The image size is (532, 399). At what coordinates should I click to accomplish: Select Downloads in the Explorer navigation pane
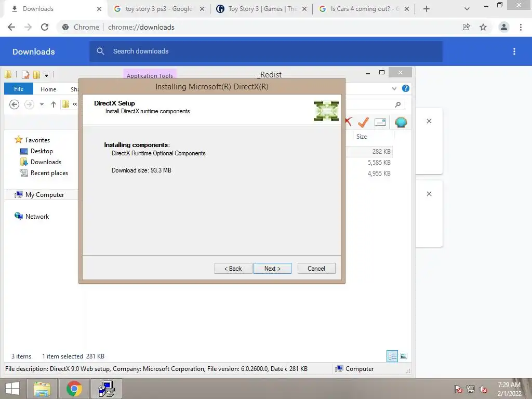tap(41, 162)
